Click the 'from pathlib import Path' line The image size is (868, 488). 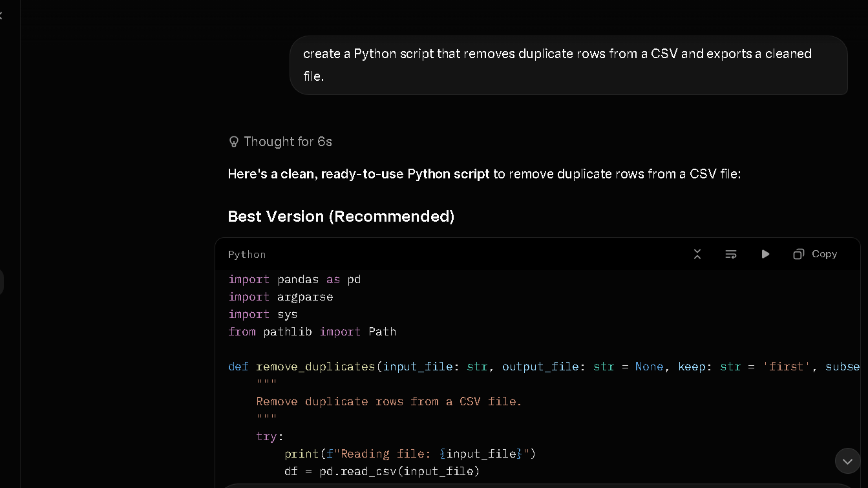pos(312,332)
